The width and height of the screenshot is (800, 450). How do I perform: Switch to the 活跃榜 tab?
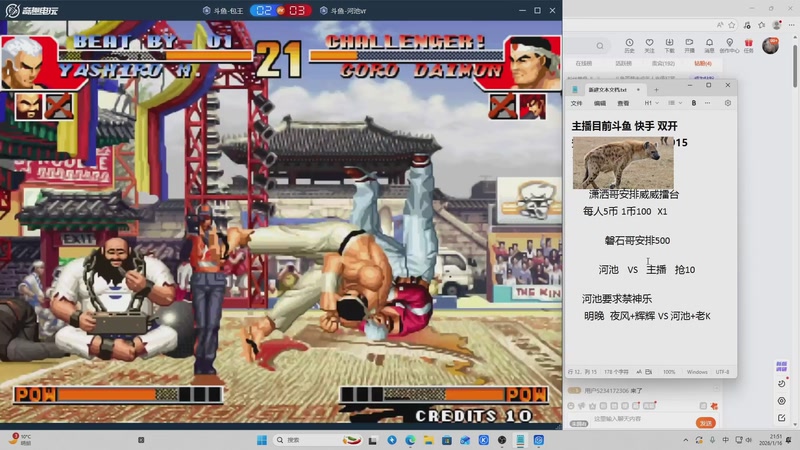tap(623, 63)
